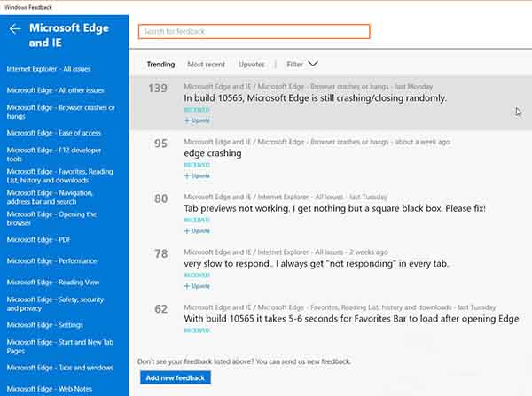This screenshot has width=532, height=396.
Task: Open Microsoft Edge - F12 developer tools
Action: click(53, 154)
